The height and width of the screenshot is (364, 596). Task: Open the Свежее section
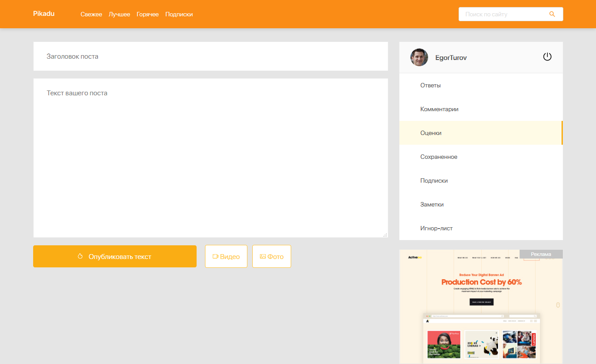pyautogui.click(x=91, y=14)
